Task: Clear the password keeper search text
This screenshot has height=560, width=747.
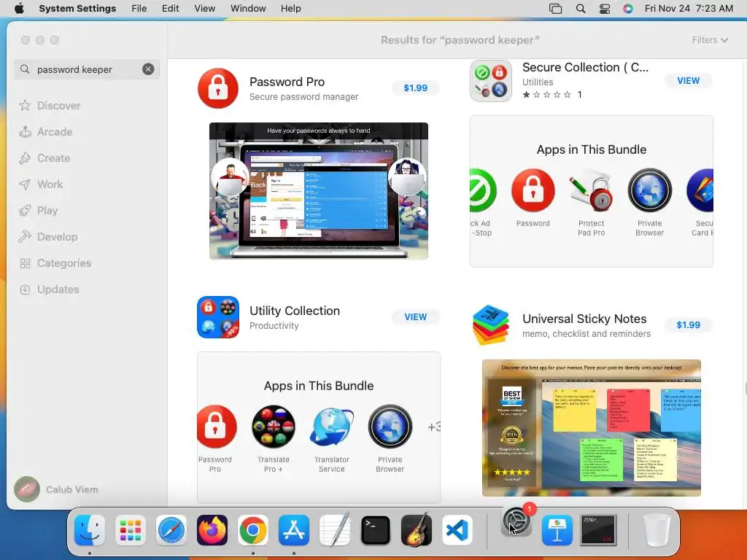Action: [148, 69]
